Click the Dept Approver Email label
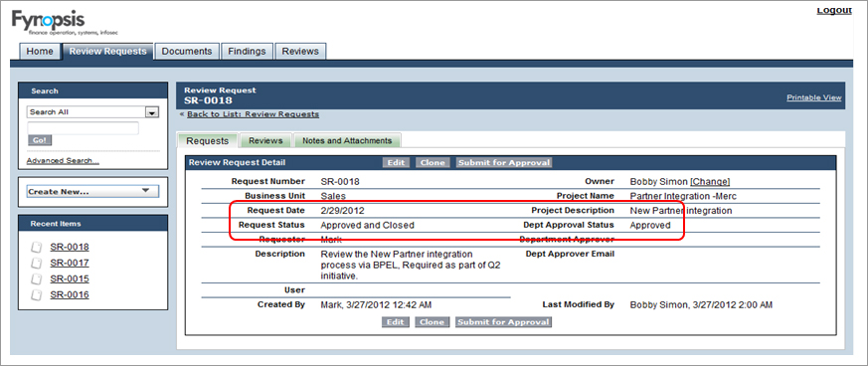This screenshot has height=366, width=868. click(570, 255)
